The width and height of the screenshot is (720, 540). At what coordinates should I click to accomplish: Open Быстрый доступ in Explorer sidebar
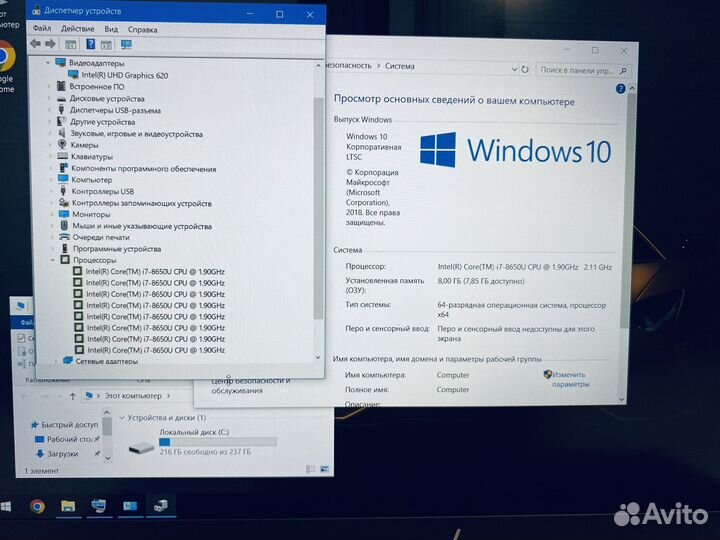click(65, 425)
